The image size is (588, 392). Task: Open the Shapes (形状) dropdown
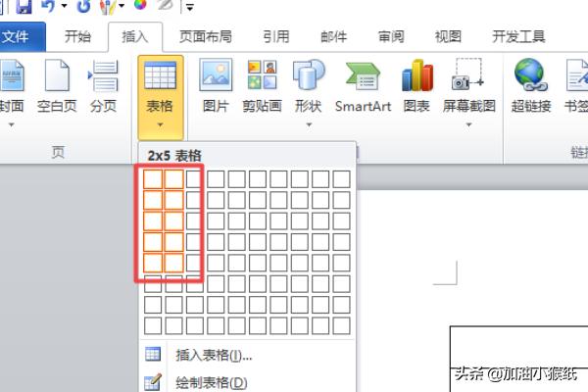[x=309, y=88]
